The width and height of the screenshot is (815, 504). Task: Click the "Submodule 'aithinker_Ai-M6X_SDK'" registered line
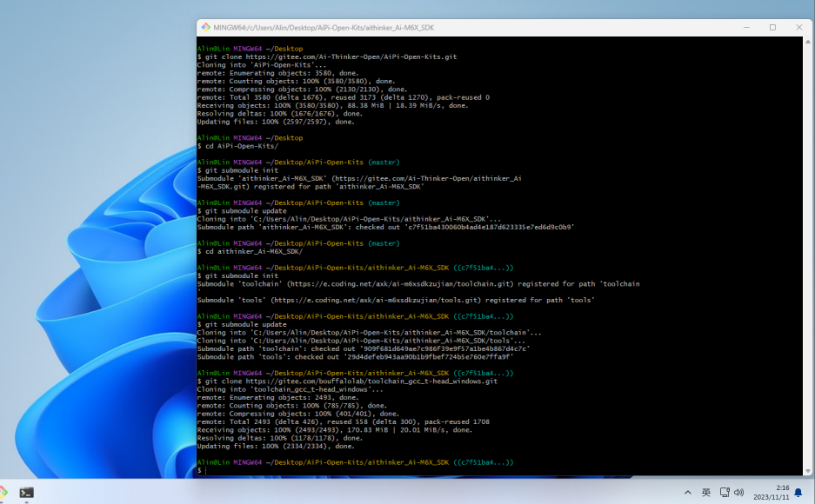(x=359, y=182)
